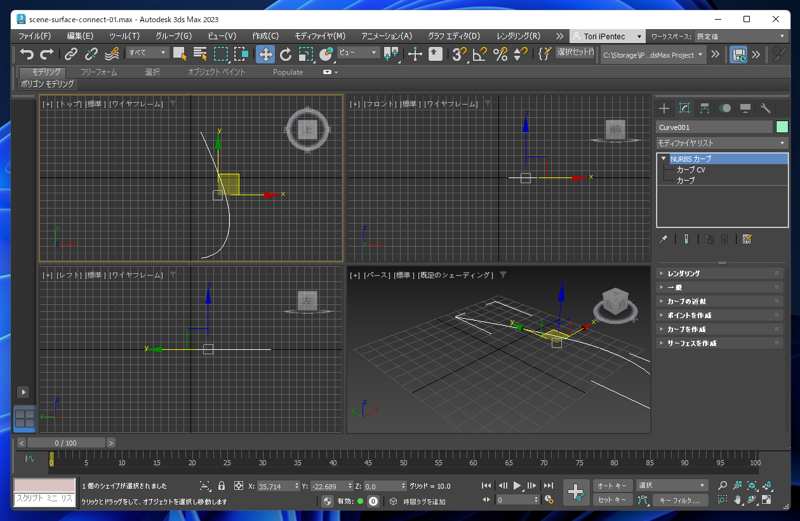Image resolution: width=800 pixels, height=521 pixels.
Task: Click the Unlink Selection icon
Action: pos(91,54)
